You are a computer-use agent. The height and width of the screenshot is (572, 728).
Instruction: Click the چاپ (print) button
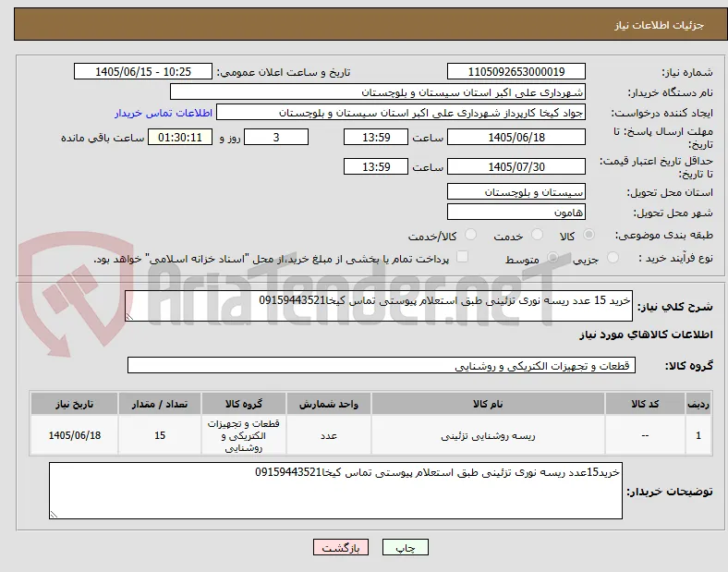[405, 547]
